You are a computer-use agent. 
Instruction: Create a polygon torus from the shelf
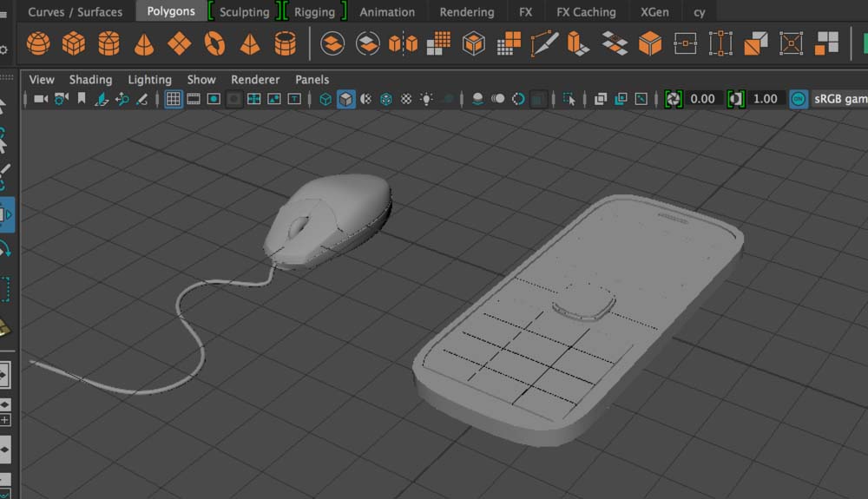point(214,43)
